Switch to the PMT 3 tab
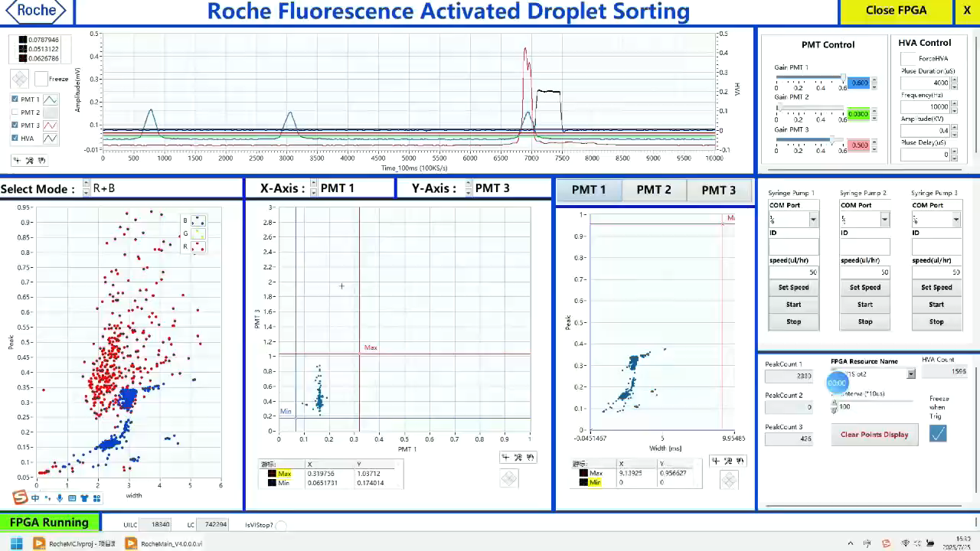 (x=718, y=191)
